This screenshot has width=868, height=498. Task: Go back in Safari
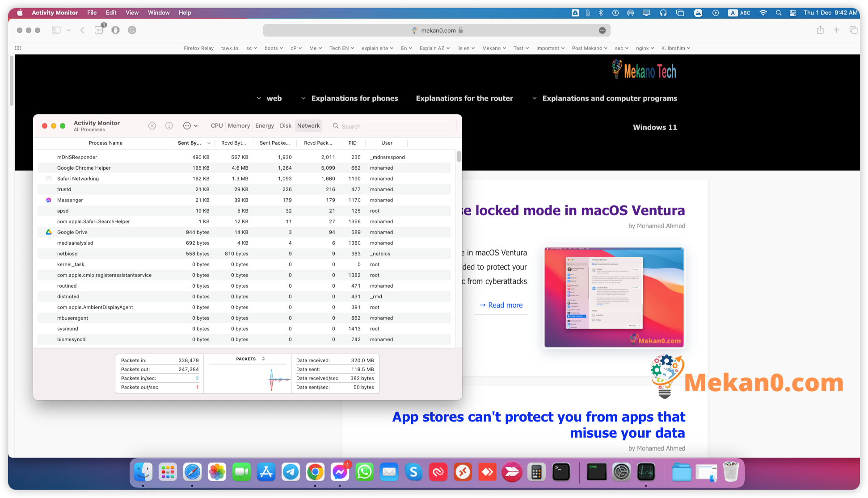82,30
